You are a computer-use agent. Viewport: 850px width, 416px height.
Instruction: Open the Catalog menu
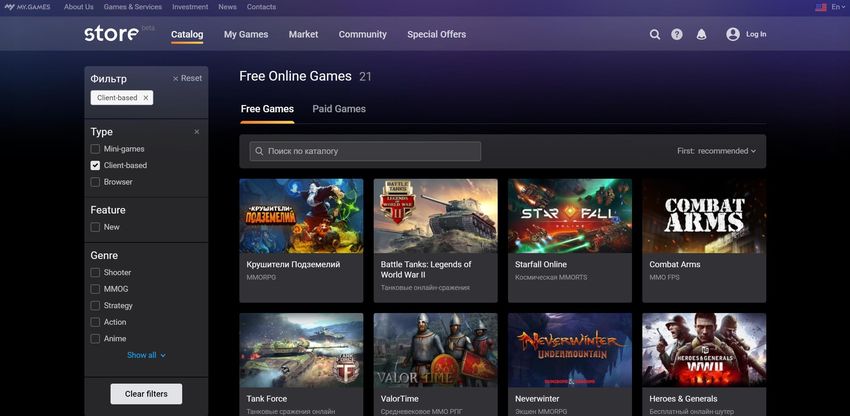click(187, 34)
